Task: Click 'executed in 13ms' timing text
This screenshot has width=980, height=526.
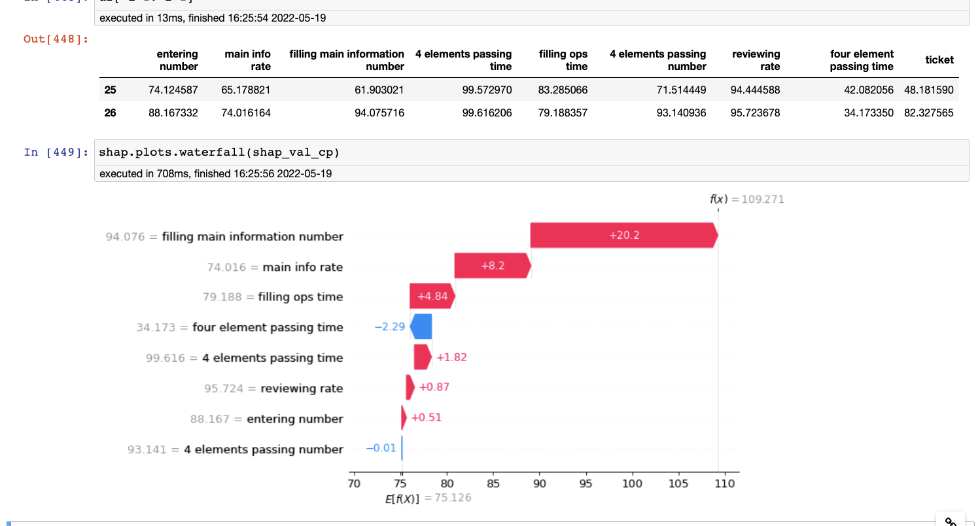Action: 213,18
